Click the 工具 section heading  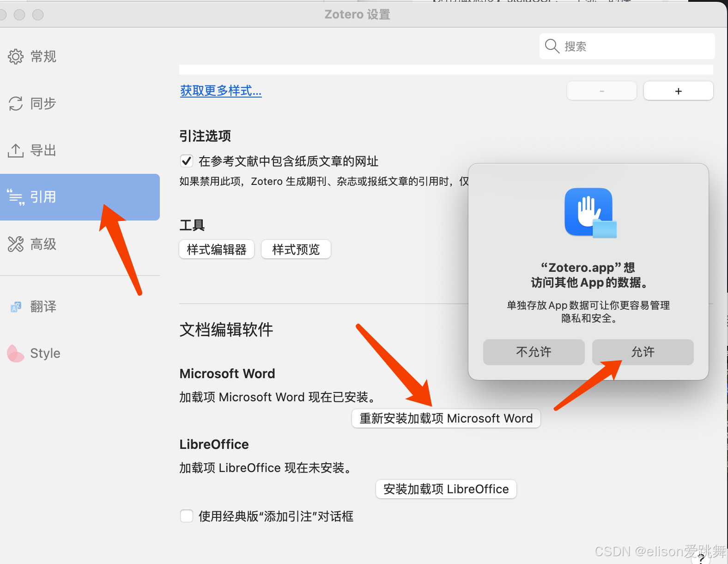192,225
